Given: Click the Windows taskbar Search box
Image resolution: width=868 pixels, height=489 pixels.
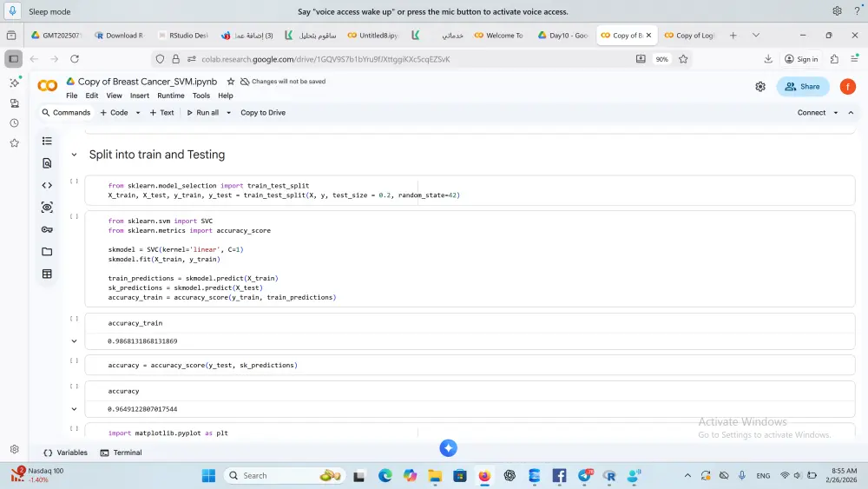Looking at the screenshot, I should point(285,476).
